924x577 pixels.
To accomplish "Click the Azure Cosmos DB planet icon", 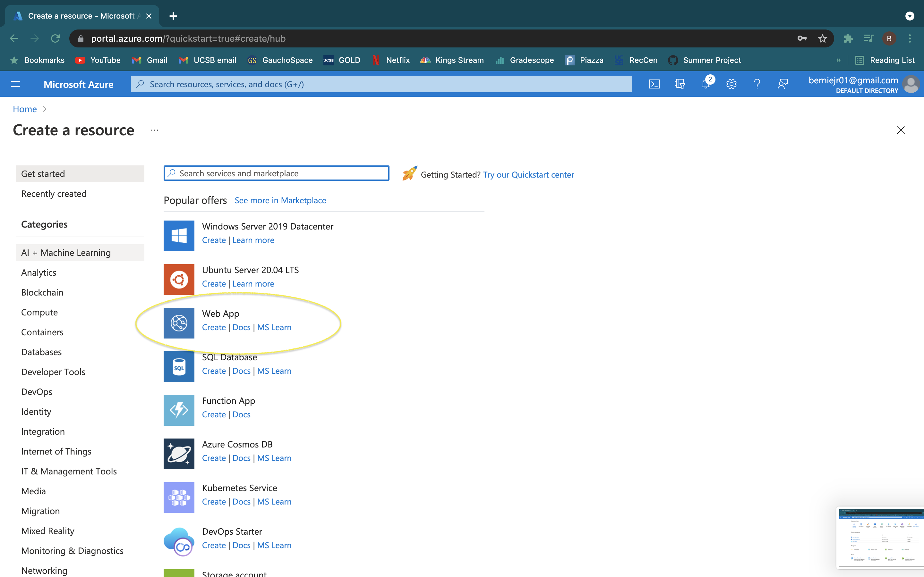I will [179, 454].
